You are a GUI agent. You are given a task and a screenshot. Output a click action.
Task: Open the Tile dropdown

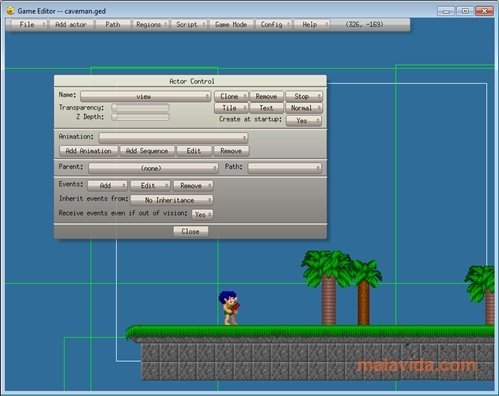231,108
